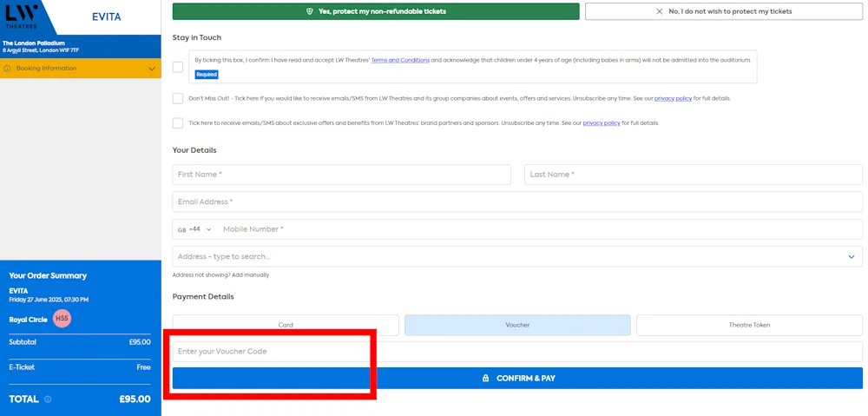Select the Theatre Token payment tab

point(750,325)
